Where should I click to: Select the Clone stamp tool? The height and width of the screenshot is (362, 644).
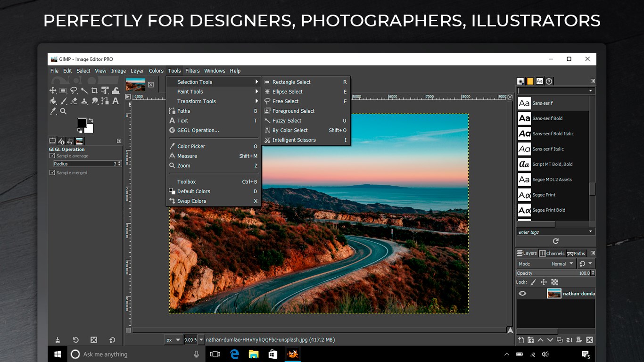84,101
